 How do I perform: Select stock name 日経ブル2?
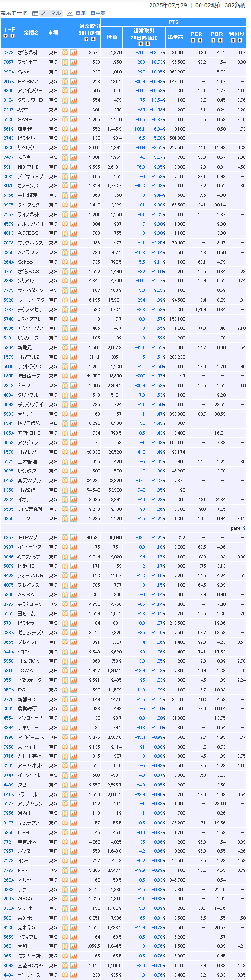[x=28, y=357]
